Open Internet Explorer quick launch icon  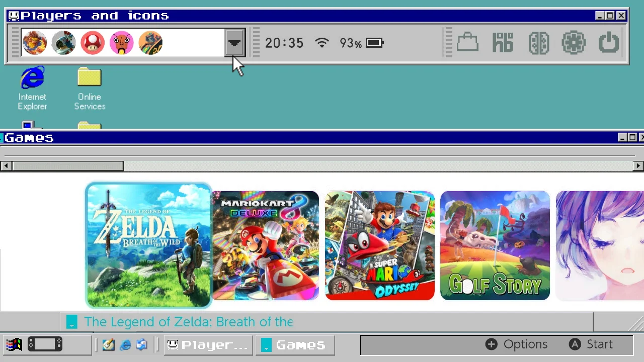125,344
